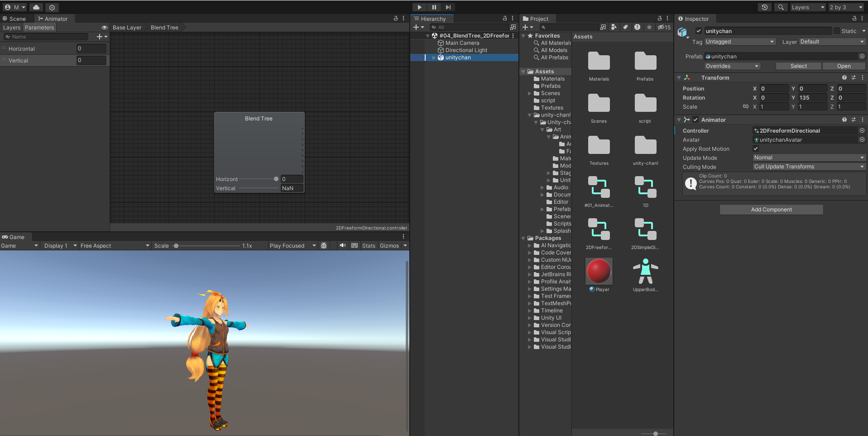
Task: Open the account M dropdown
Action: click(x=15, y=7)
